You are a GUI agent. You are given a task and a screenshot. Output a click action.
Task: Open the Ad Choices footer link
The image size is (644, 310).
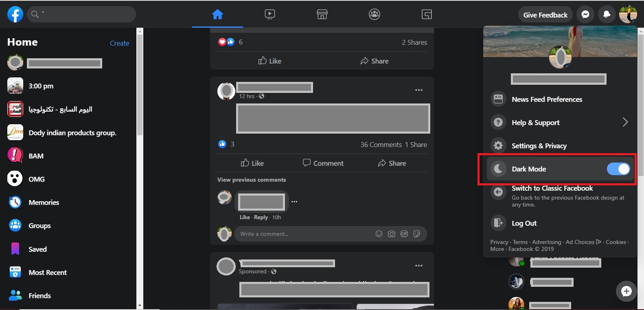[x=583, y=242]
